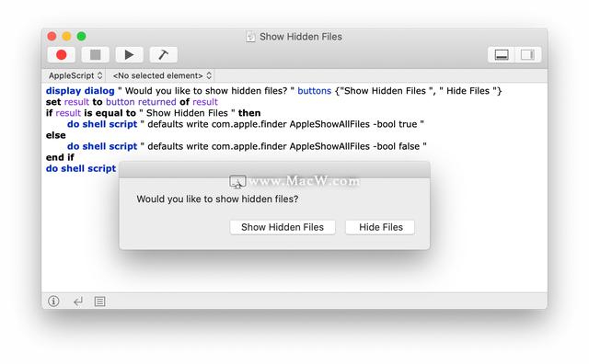Close the Script Editor window
Image resolution: width=589 pixels, height=364 pixels.
(52, 36)
